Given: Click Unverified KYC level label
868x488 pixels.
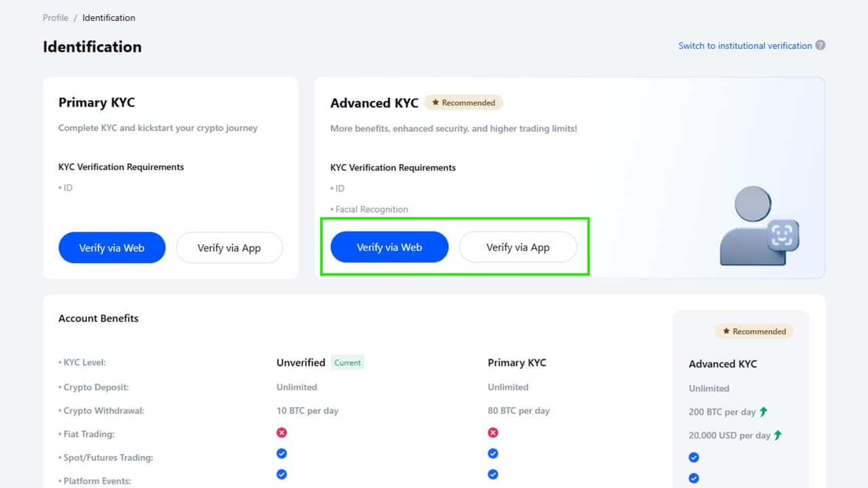Looking at the screenshot, I should pos(301,363).
